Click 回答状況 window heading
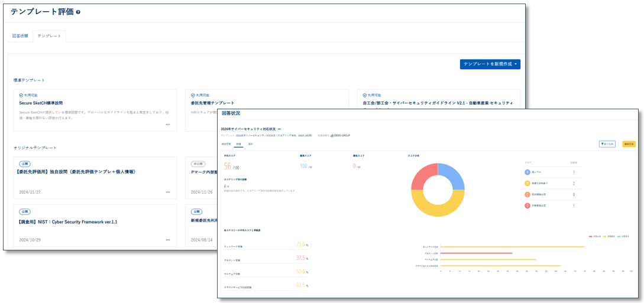Image resolution: width=644 pixels, height=303 pixels. coord(231,113)
